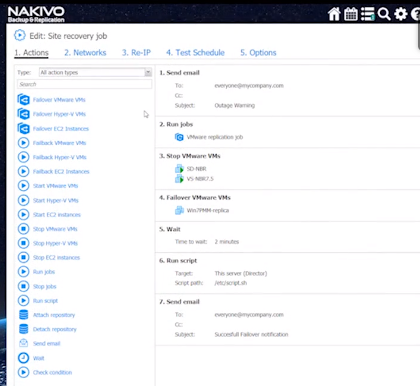Image resolution: width=420 pixels, height=386 pixels.
Task: Open the activities list icon
Action: click(368, 14)
